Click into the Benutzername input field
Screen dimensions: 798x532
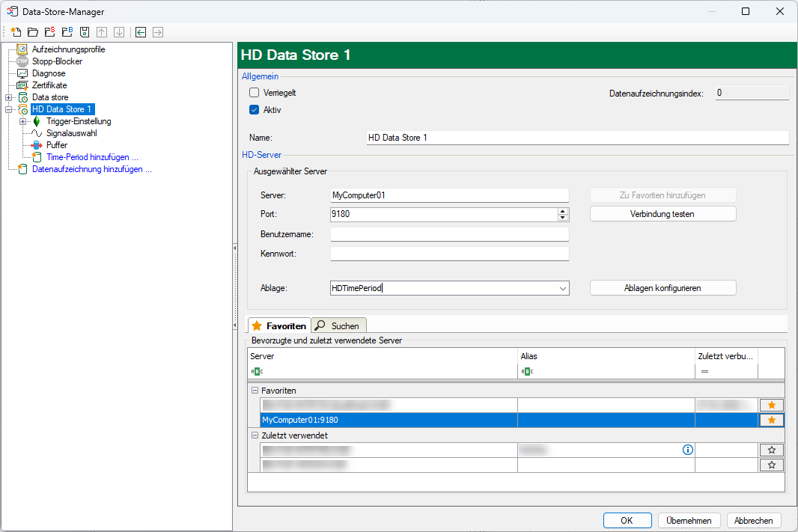click(449, 235)
